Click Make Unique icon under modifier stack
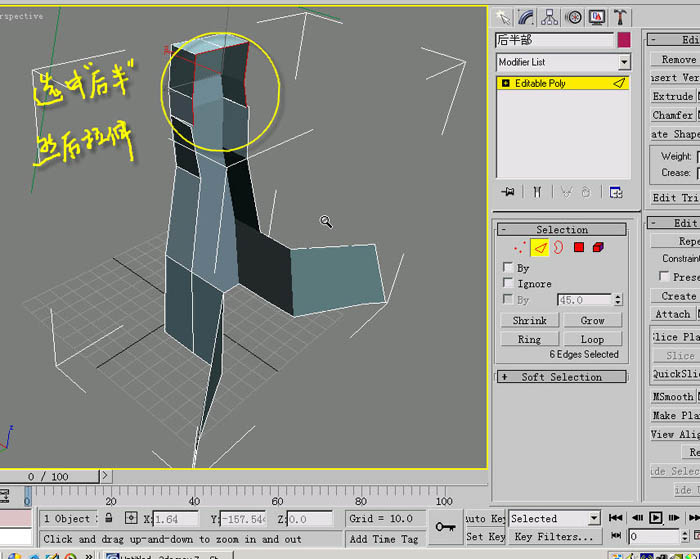700x559 pixels. pyautogui.click(x=566, y=192)
